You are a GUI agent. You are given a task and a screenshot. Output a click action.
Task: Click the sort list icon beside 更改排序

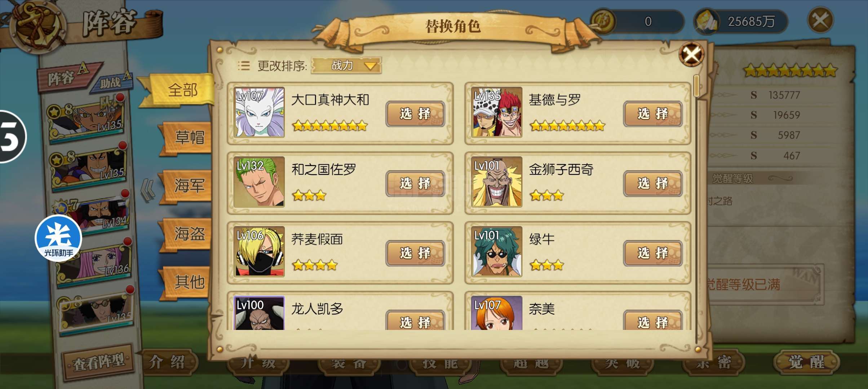click(x=244, y=66)
